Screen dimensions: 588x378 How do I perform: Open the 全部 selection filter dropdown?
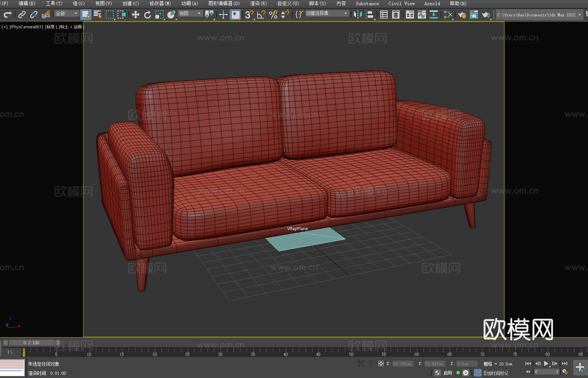pos(67,14)
